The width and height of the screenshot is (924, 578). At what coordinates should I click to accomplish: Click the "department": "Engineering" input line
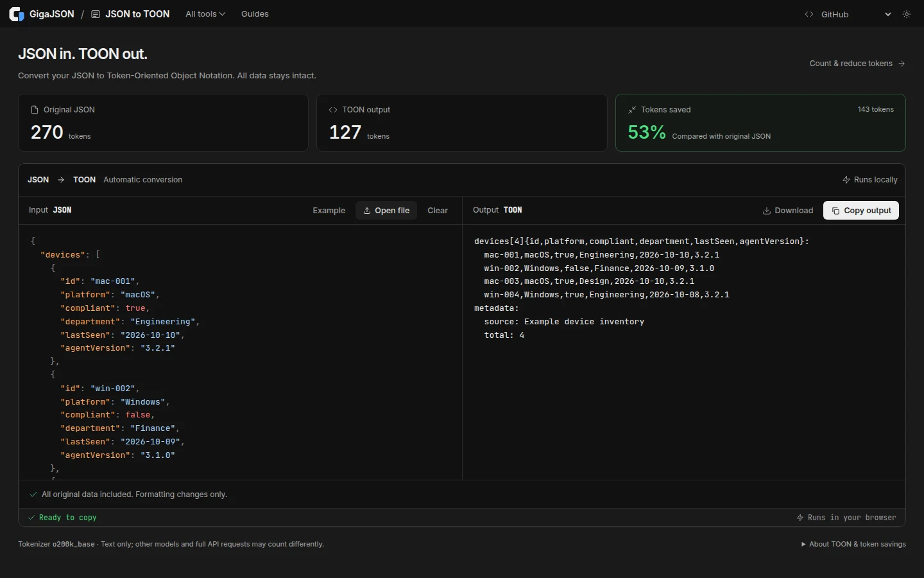[130, 322]
